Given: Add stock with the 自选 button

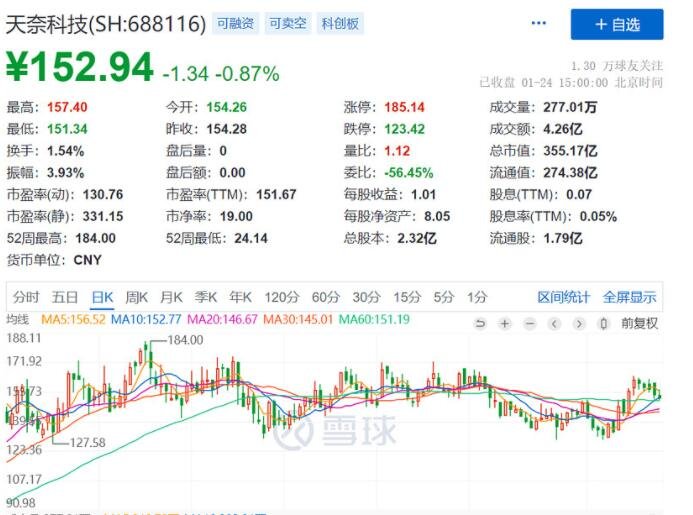Looking at the screenshot, I should 617,24.
